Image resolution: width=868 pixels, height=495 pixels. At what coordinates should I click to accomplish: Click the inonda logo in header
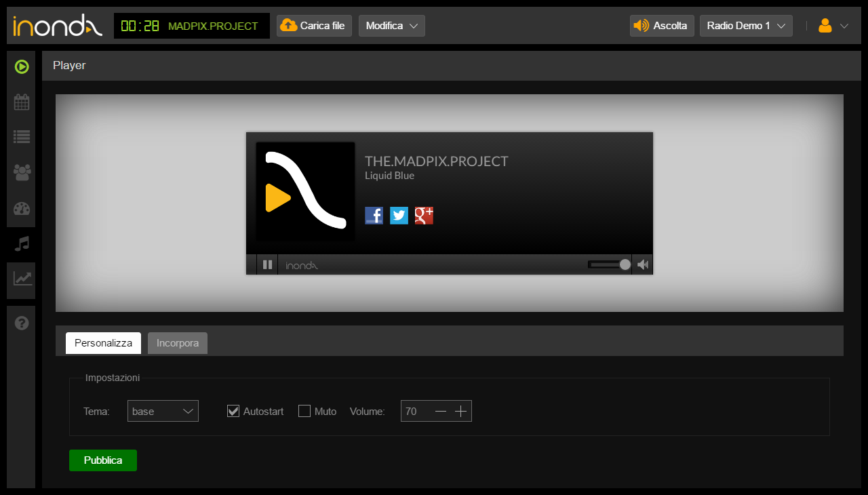(x=57, y=26)
